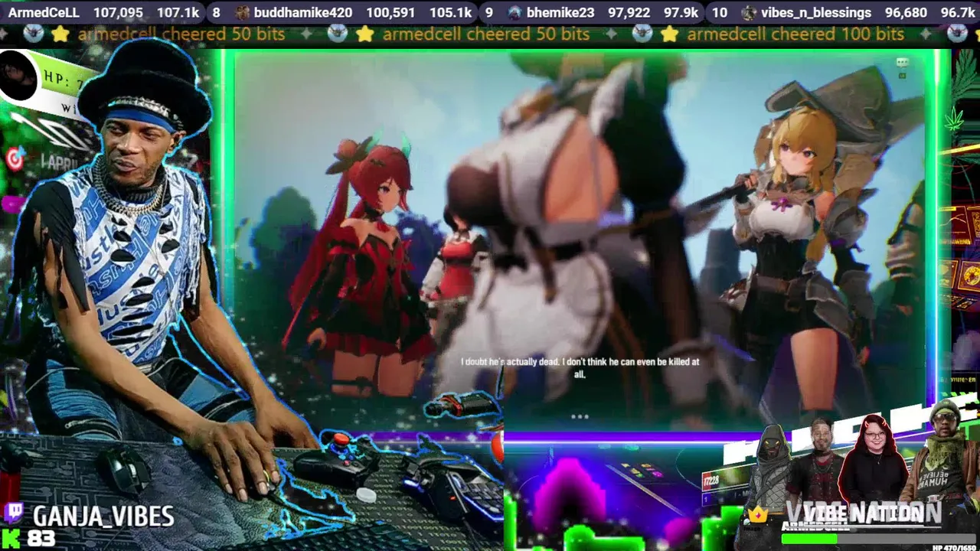Click the 'ArmedCeLL' leaderboard name

coord(44,12)
